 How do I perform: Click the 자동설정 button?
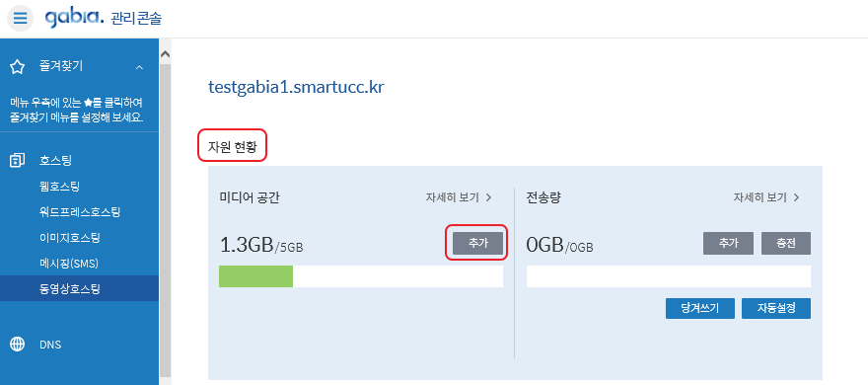pos(776,309)
